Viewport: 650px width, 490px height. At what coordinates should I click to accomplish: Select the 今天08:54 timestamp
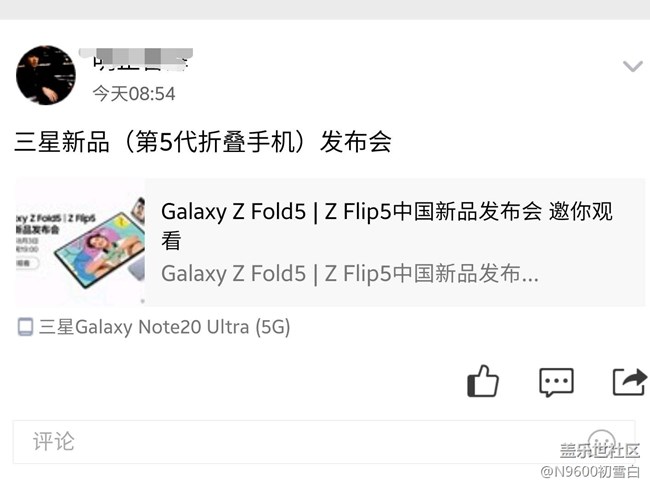(134, 94)
